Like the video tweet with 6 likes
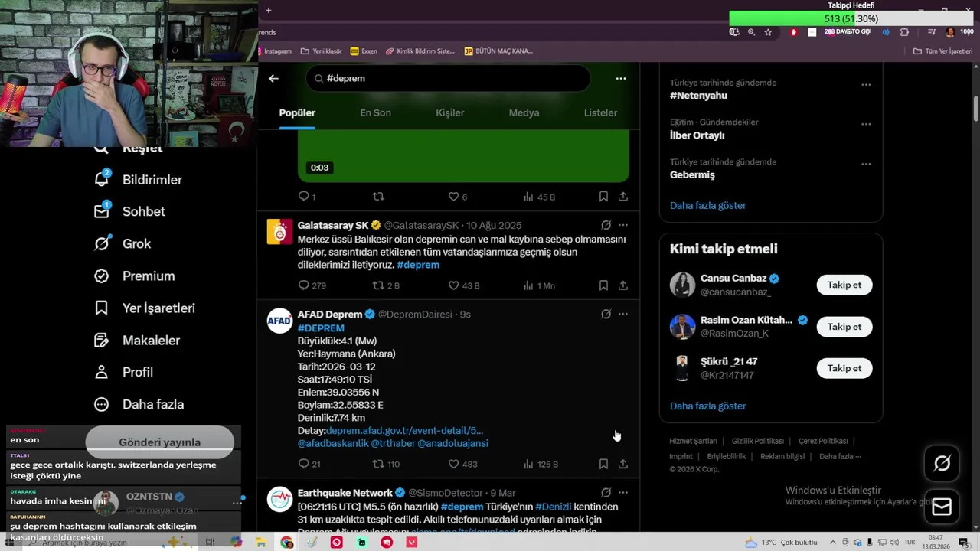 [x=457, y=197]
